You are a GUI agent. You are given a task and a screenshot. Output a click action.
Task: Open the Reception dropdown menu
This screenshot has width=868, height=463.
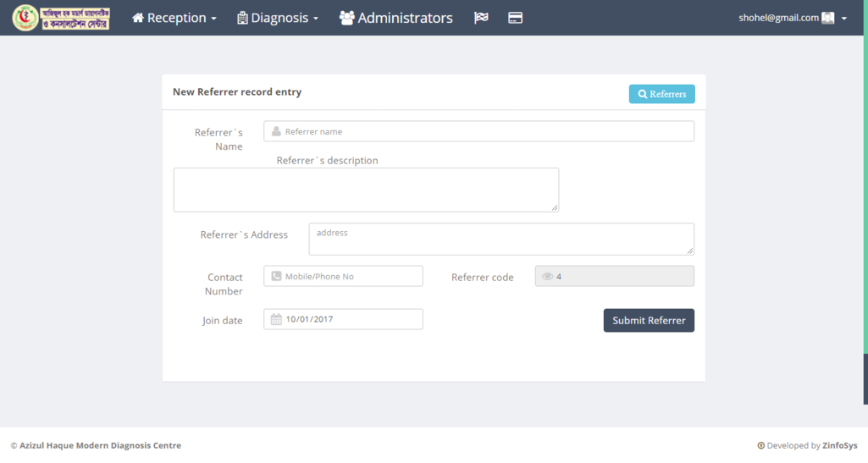174,18
